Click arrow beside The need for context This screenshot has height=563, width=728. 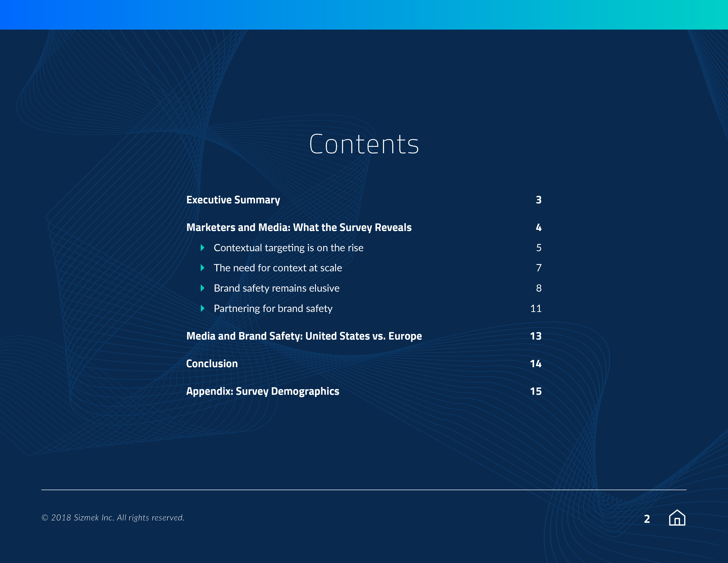click(202, 268)
